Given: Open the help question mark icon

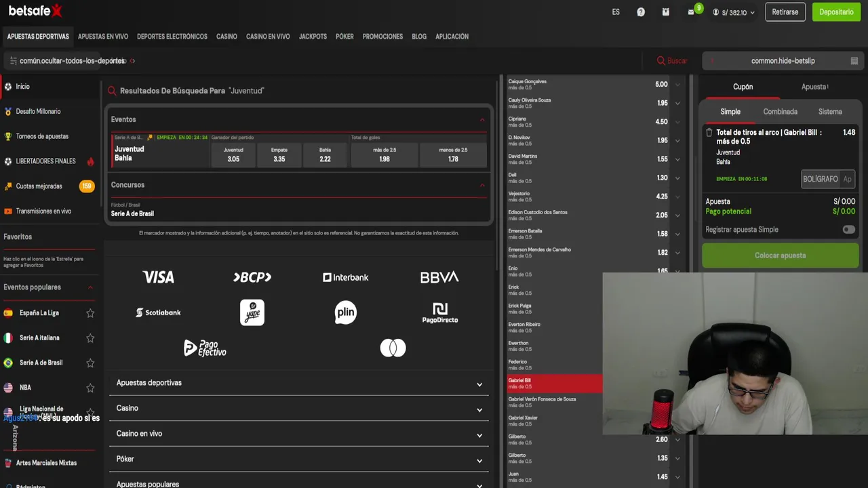Looking at the screenshot, I should (x=641, y=12).
